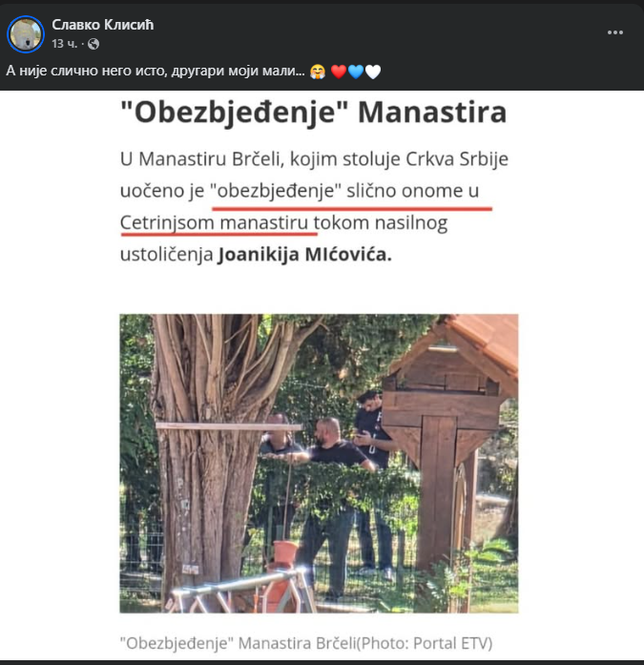Open the three-dot post options menu
This screenshot has height=665, width=644.
614,32
